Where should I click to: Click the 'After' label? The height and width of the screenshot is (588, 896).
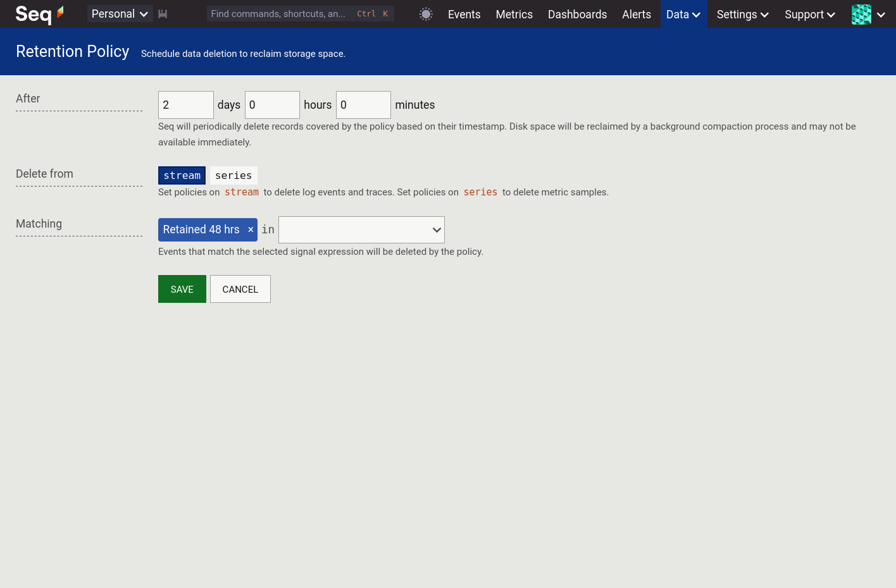(28, 99)
